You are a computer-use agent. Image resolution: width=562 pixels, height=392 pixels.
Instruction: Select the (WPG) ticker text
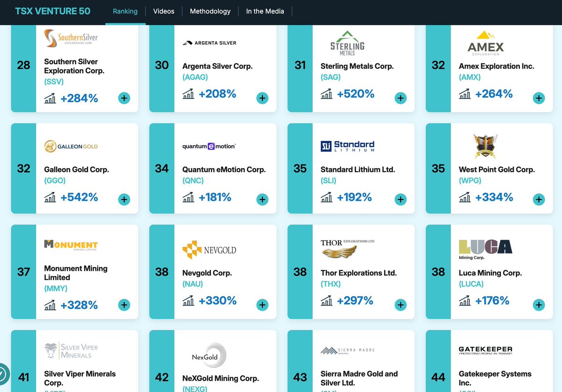coord(470,181)
